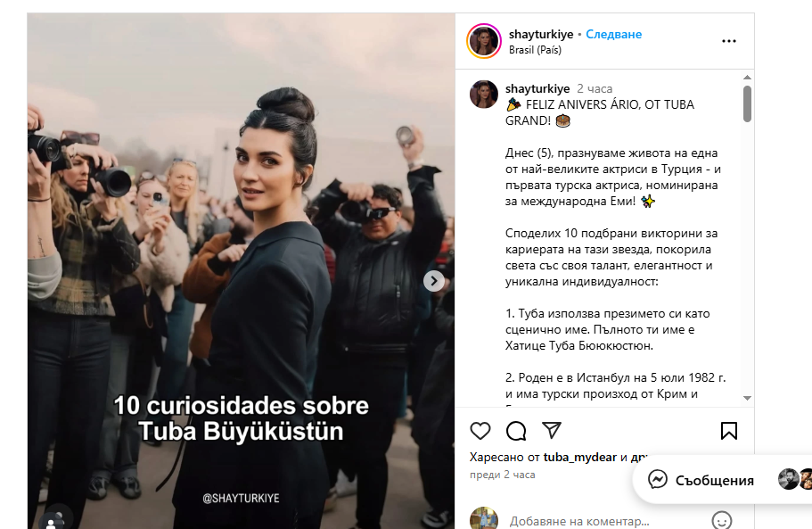812x529 pixels.
Task: Open the emoji picker smiley icon
Action: [x=722, y=520]
